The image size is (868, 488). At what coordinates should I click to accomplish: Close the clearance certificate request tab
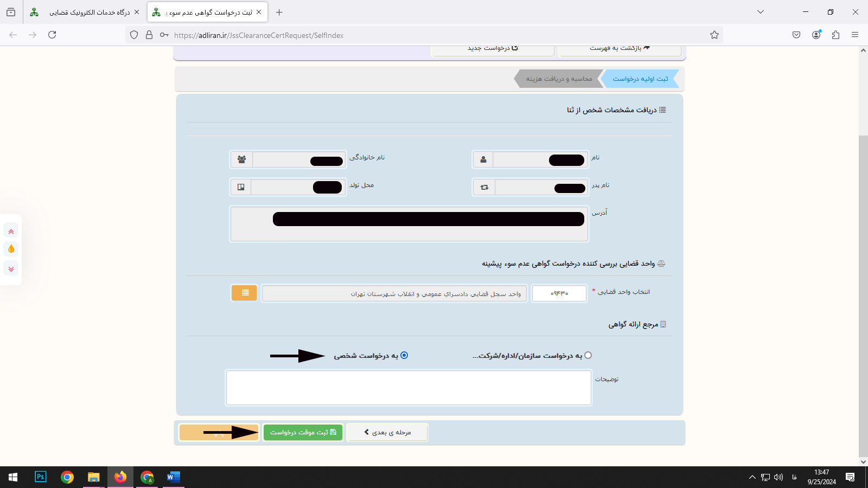tap(259, 12)
